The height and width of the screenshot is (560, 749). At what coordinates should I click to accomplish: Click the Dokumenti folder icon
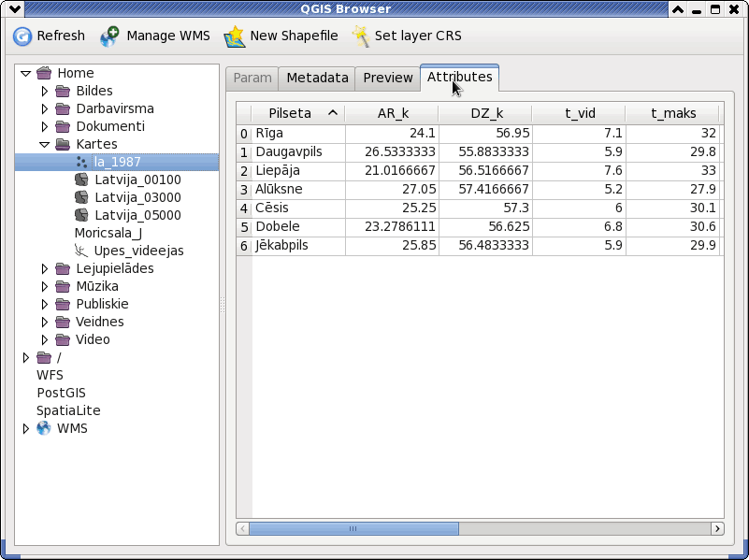point(63,126)
